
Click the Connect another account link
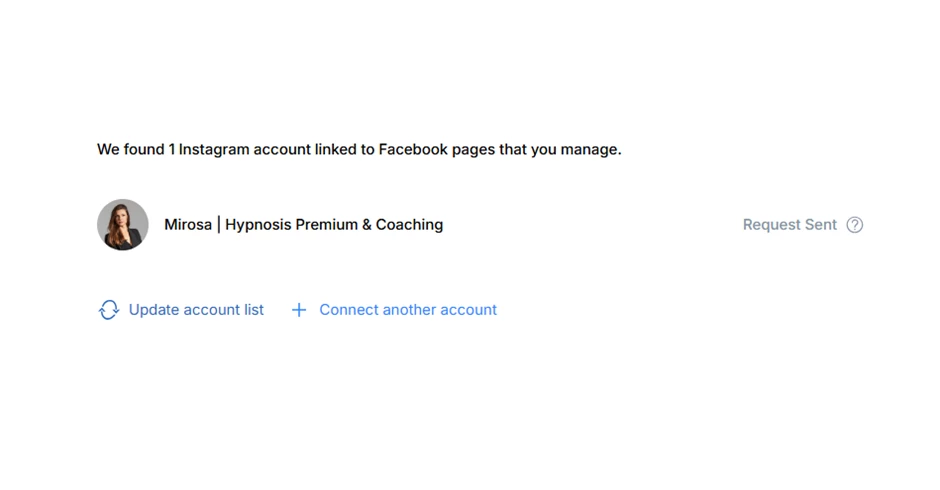(407, 310)
